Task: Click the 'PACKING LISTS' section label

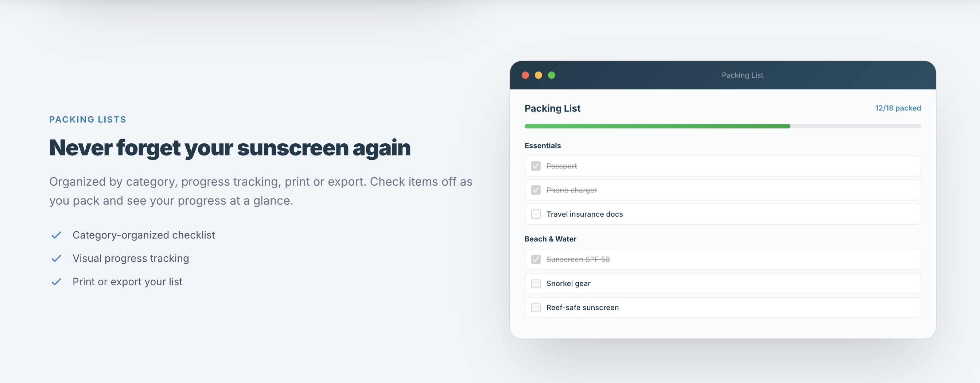Action: point(87,119)
